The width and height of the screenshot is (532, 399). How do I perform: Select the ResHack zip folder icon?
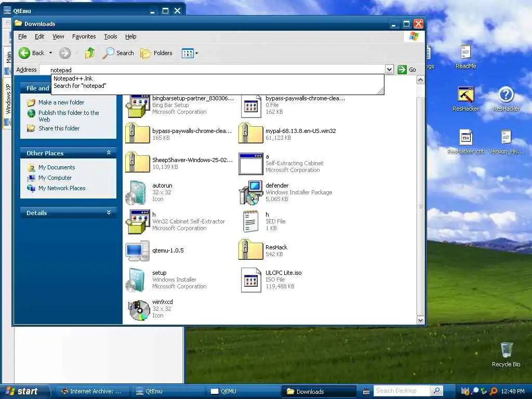[251, 250]
